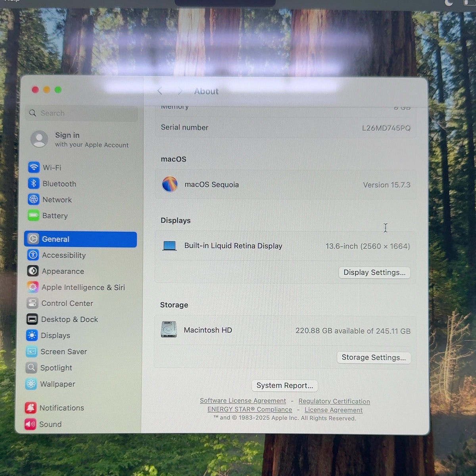Click the Bluetooth icon in sidebar

[34, 184]
